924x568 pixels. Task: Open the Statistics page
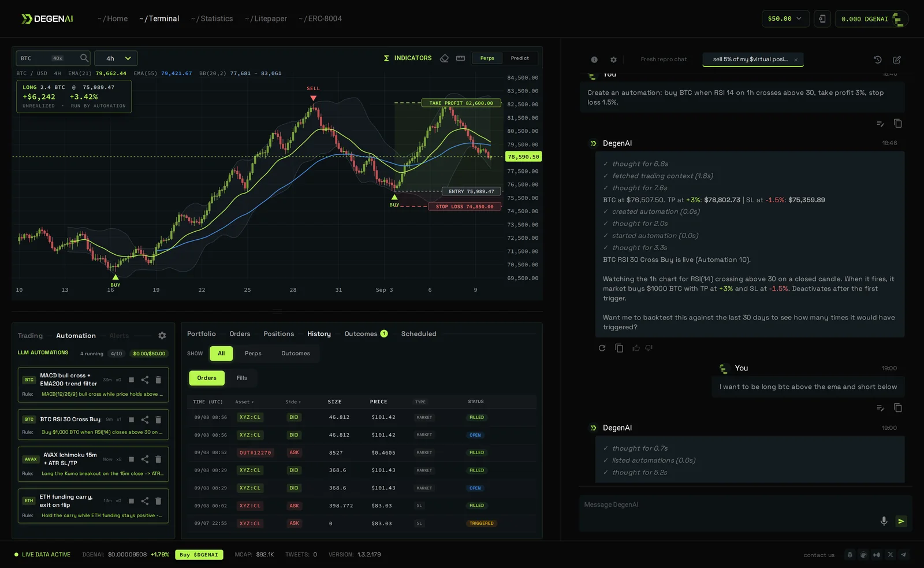[212, 18]
